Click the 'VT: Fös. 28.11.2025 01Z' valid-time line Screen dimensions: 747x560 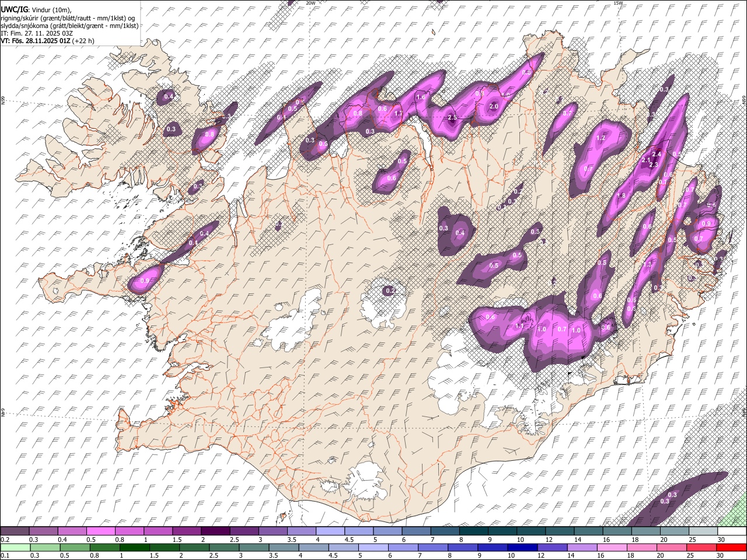(x=36, y=41)
